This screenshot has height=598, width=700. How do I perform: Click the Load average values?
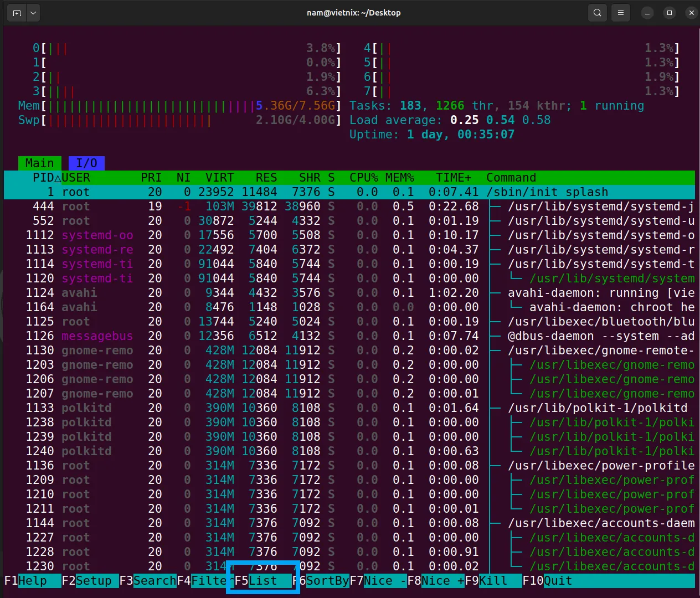click(501, 120)
